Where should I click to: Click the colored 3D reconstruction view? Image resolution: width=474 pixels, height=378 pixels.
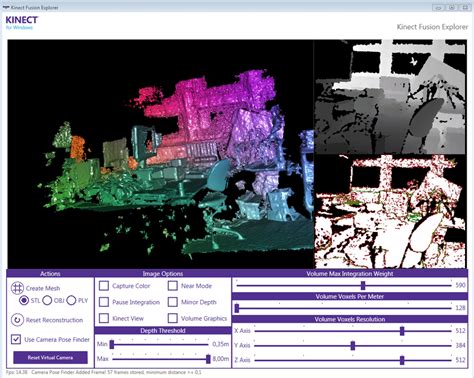161,154
